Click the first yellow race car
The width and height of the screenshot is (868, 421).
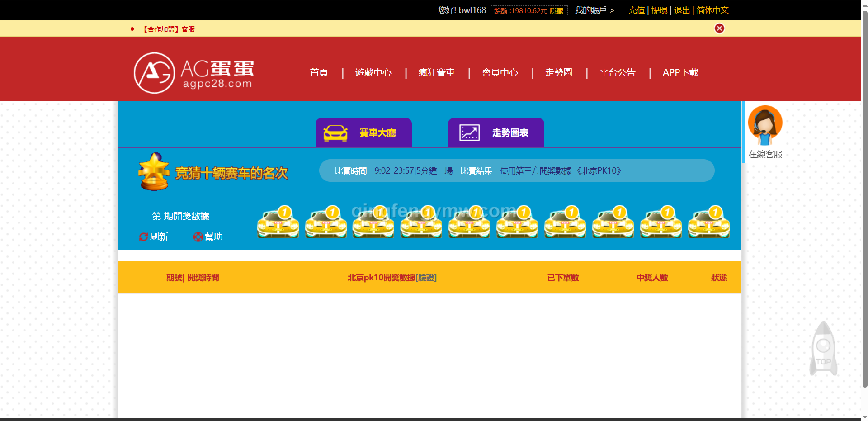pyautogui.click(x=278, y=222)
